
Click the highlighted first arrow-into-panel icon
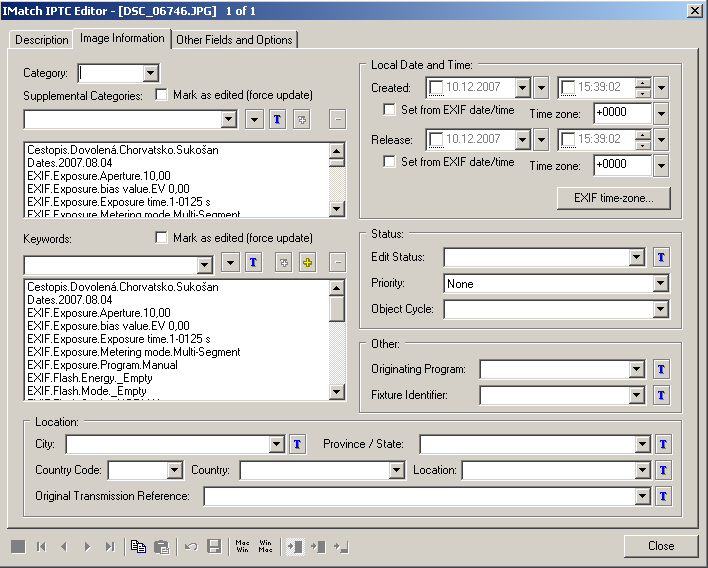click(x=295, y=547)
